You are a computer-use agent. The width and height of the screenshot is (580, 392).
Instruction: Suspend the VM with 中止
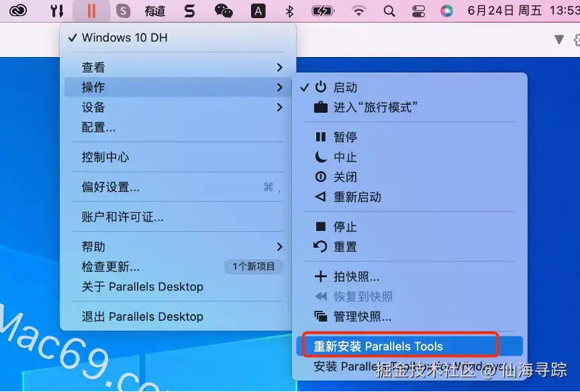(409, 157)
